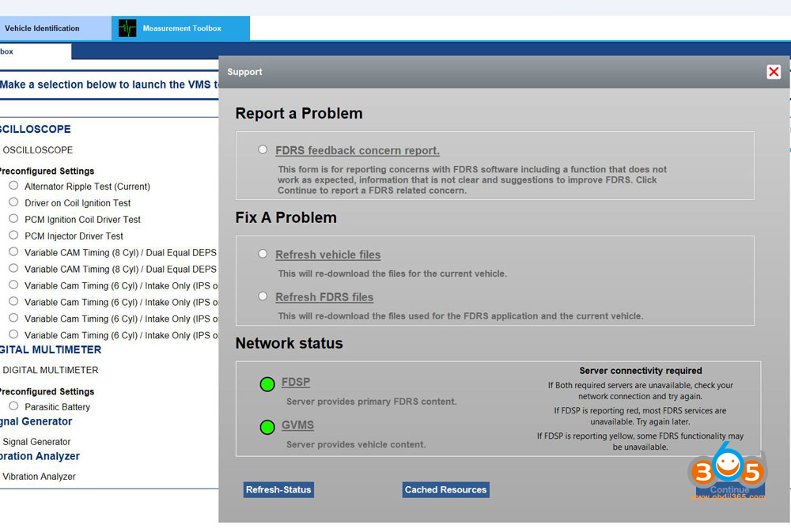This screenshot has width=791, height=532.
Task: Select PCM Injector Driver Test option
Action: pos(13,236)
